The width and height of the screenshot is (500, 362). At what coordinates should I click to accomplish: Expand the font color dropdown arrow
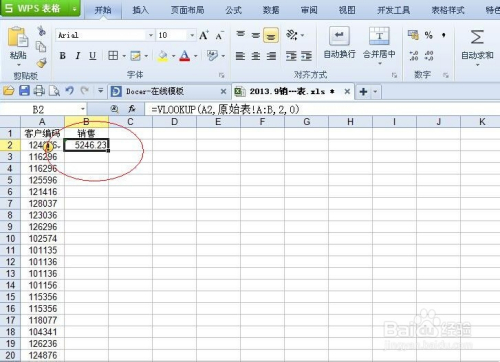(x=195, y=56)
